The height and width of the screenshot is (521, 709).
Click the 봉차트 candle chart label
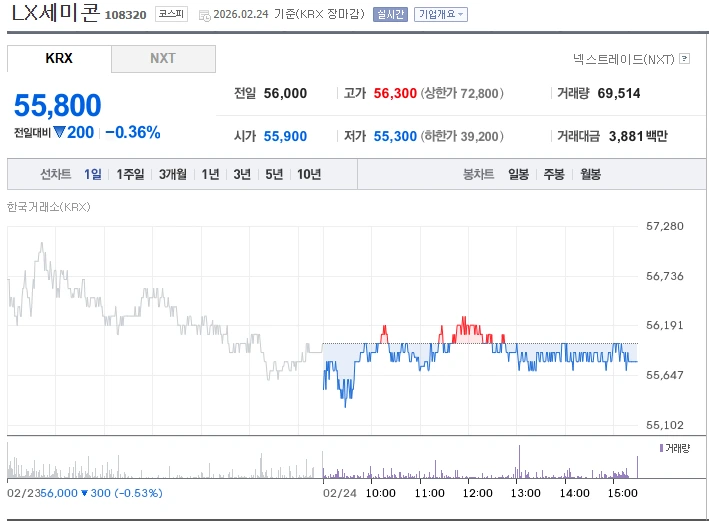[x=478, y=174]
